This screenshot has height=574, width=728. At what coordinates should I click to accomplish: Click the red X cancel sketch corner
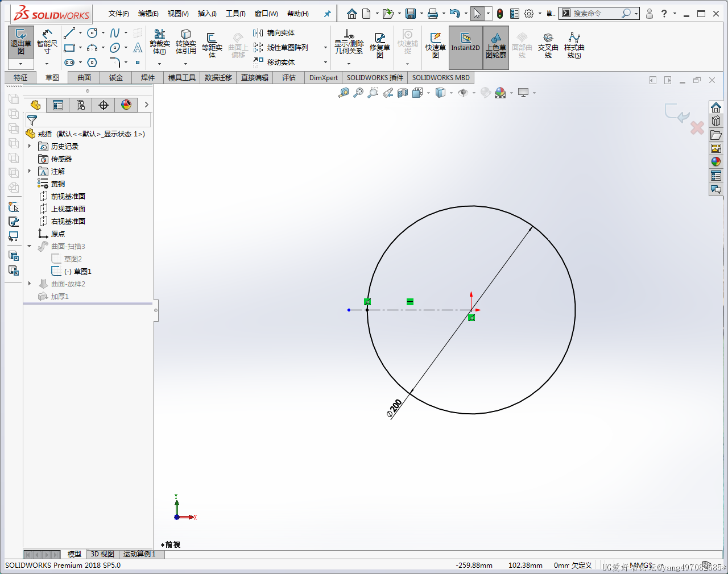[697, 128]
